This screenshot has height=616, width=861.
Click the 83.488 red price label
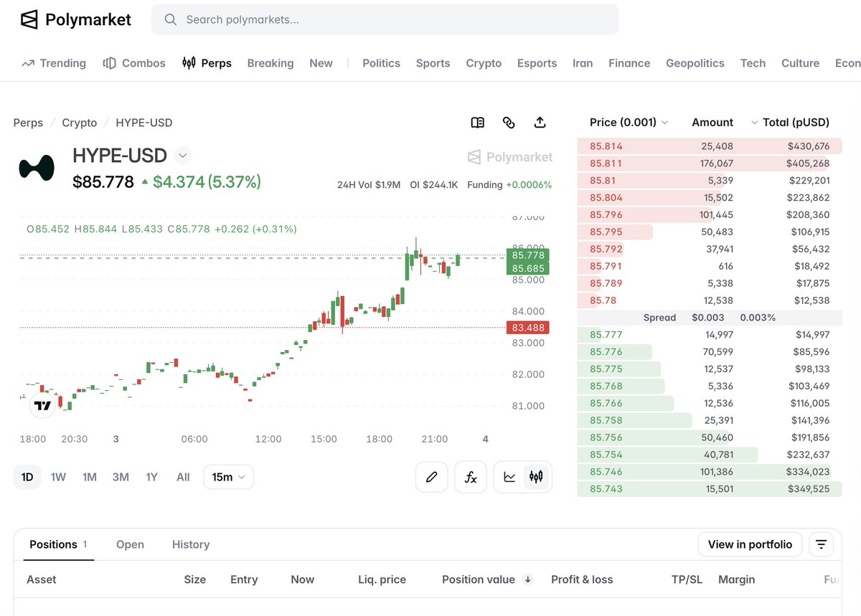529,328
